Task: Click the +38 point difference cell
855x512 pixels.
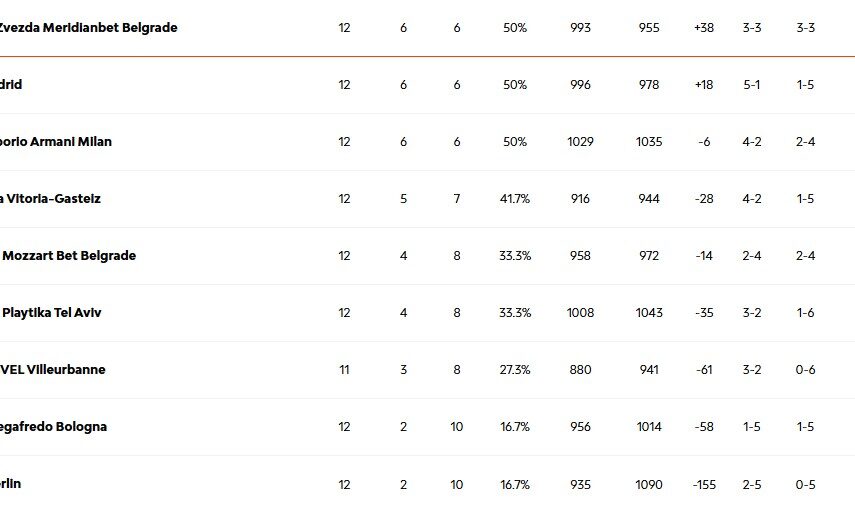Action: (x=704, y=28)
